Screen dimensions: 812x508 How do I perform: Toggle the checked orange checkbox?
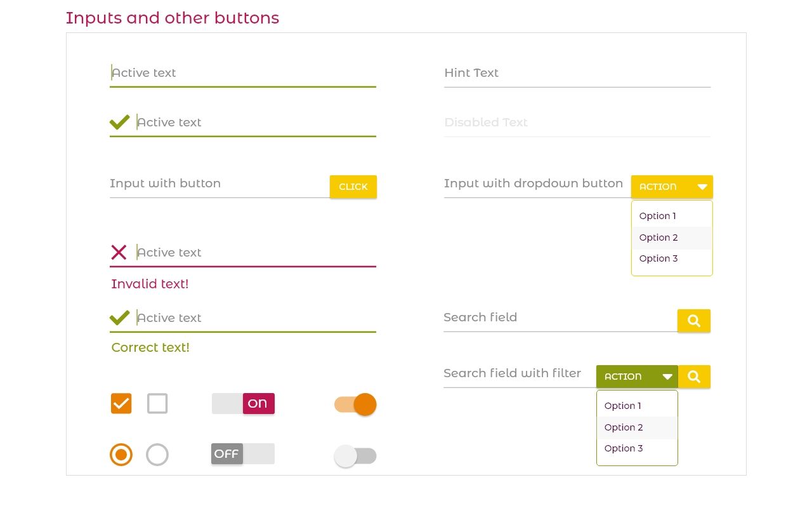click(121, 403)
